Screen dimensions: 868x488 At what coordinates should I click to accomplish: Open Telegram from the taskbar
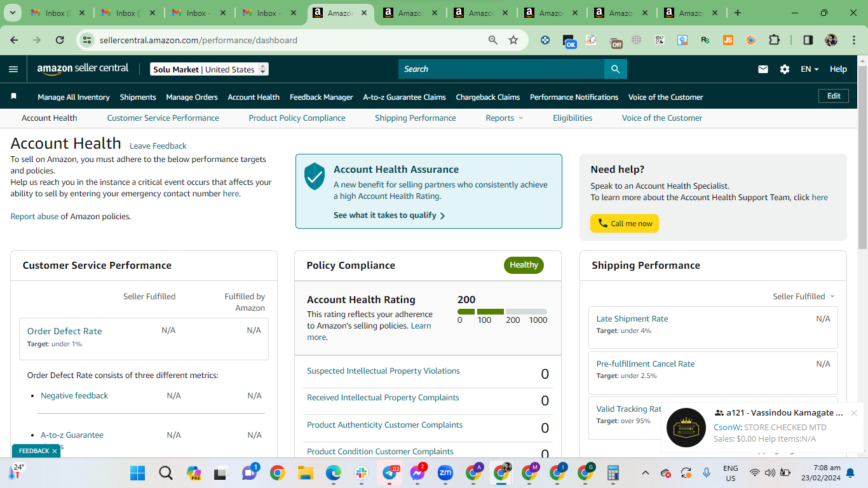click(390, 473)
